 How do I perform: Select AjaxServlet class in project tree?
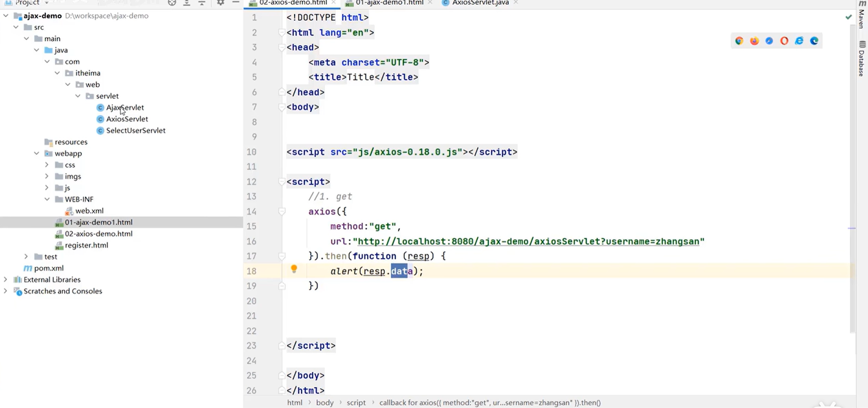point(125,107)
